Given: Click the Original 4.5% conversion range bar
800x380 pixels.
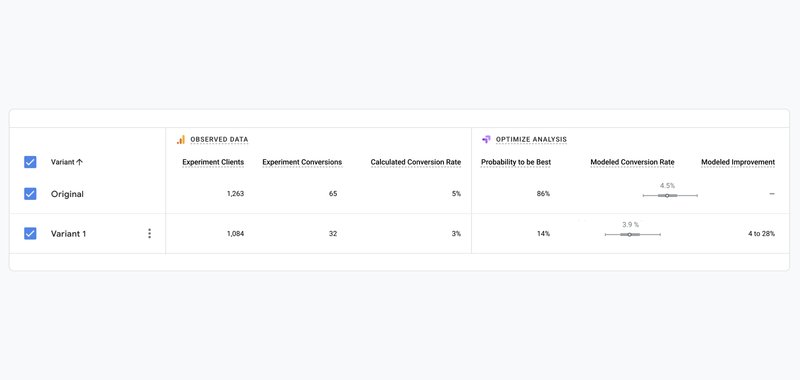Looking at the screenshot, I should tap(670, 195).
